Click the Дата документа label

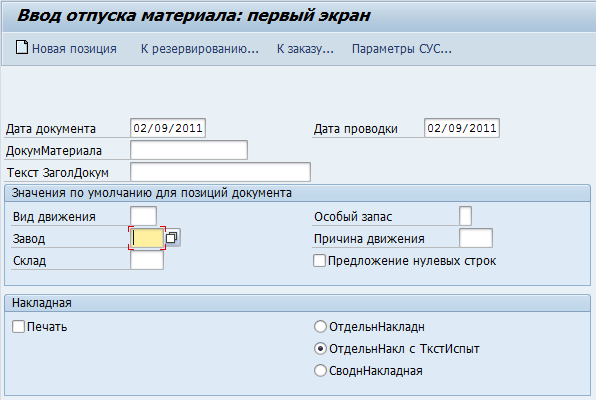tap(51, 129)
